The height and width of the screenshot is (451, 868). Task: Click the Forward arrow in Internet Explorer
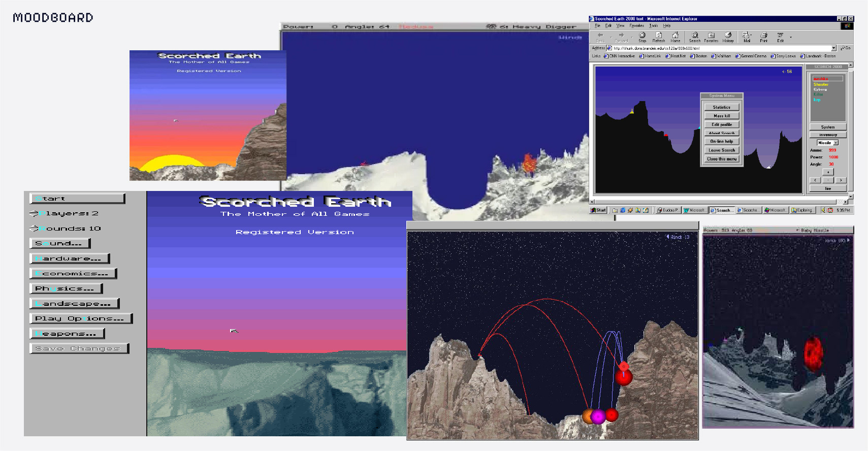(621, 36)
